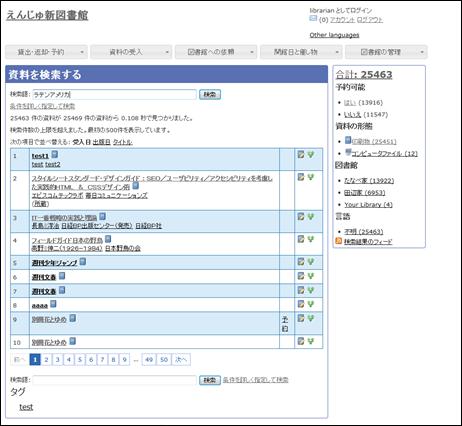The height and width of the screenshot is (426, 462).
Task: Open the Other languages link
Action: click(334, 35)
